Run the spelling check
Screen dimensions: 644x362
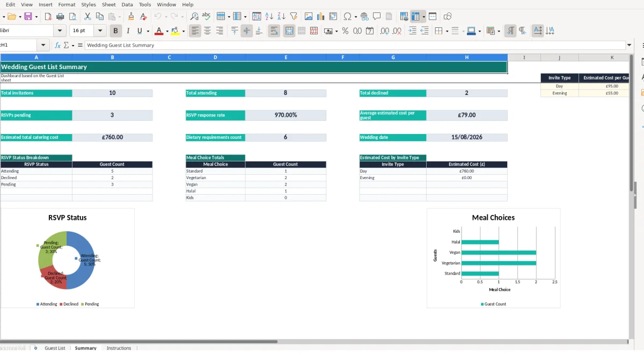206,17
